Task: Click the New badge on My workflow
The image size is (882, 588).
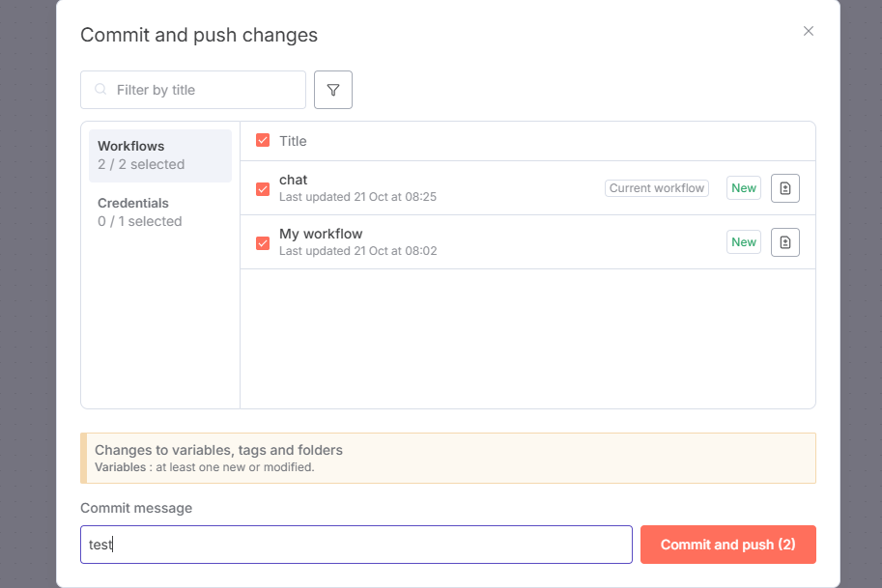Action: tap(743, 242)
